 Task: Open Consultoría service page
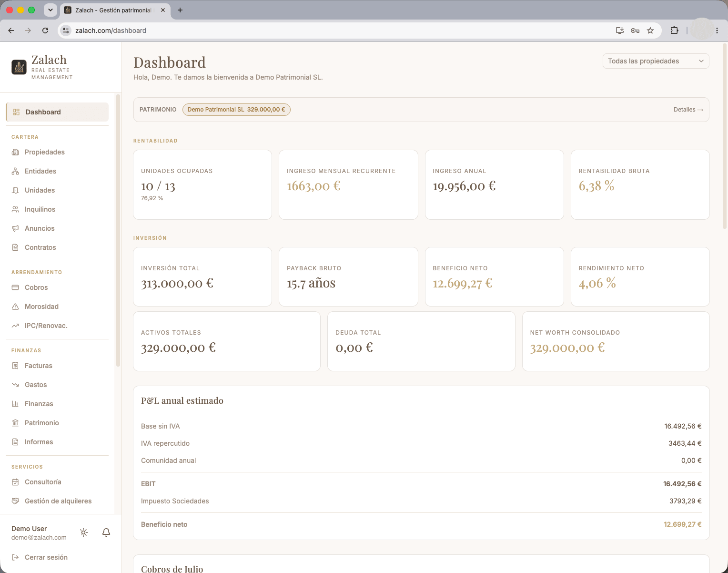pyautogui.click(x=57, y=482)
